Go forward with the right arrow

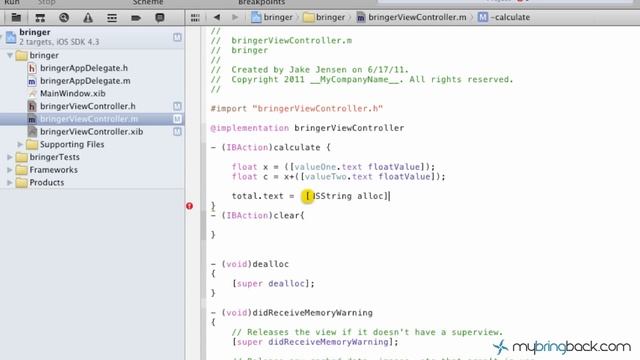[x=235, y=17]
